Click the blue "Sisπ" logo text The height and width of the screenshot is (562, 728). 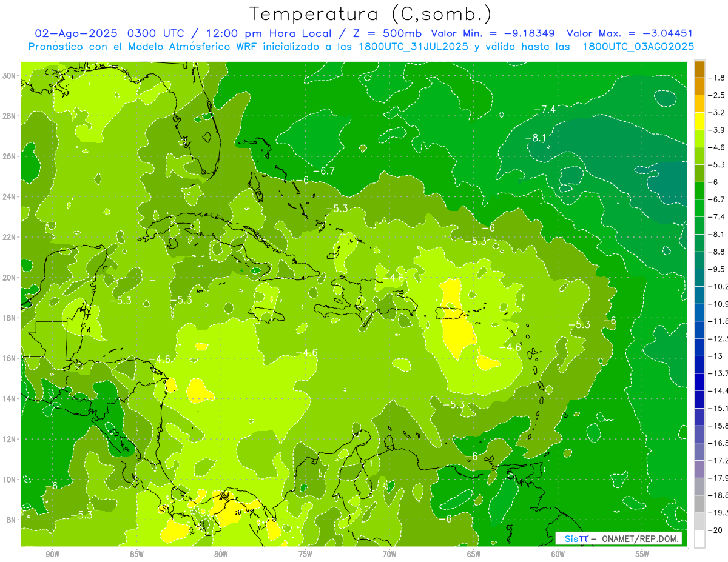576,538
